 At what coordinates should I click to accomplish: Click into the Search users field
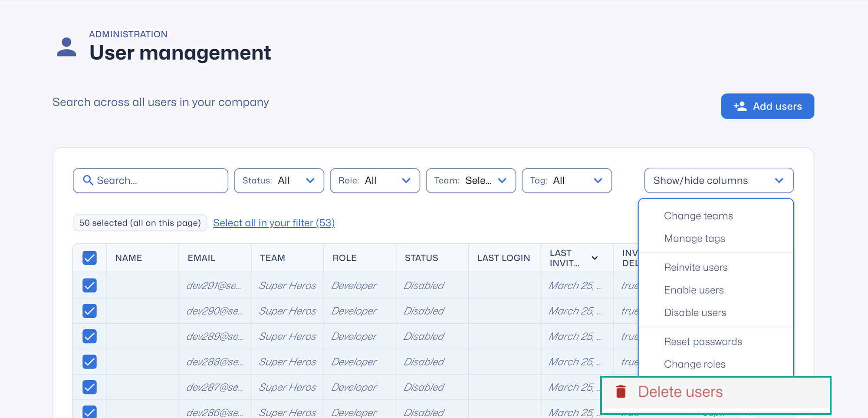pos(151,180)
